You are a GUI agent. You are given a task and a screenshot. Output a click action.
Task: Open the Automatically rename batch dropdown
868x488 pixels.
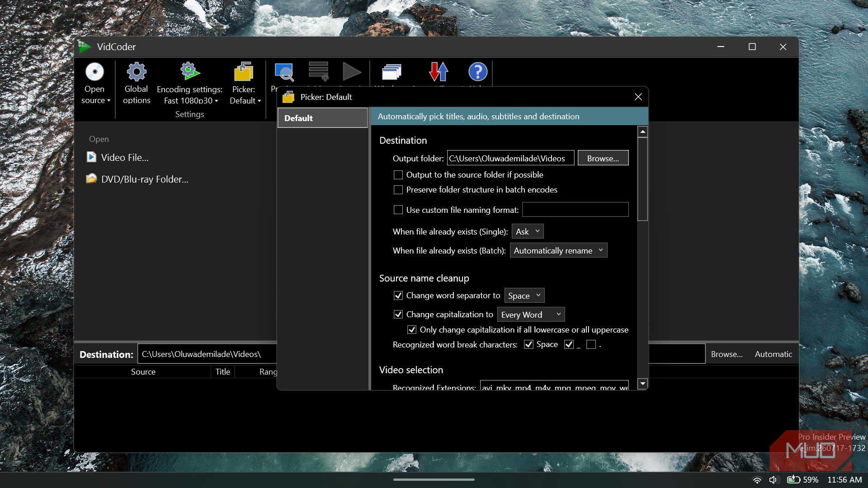pos(558,250)
